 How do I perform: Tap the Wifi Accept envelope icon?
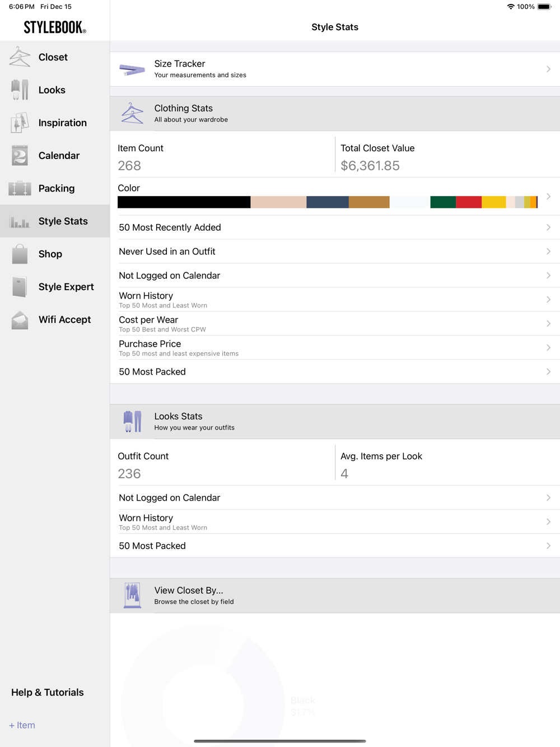click(x=20, y=320)
